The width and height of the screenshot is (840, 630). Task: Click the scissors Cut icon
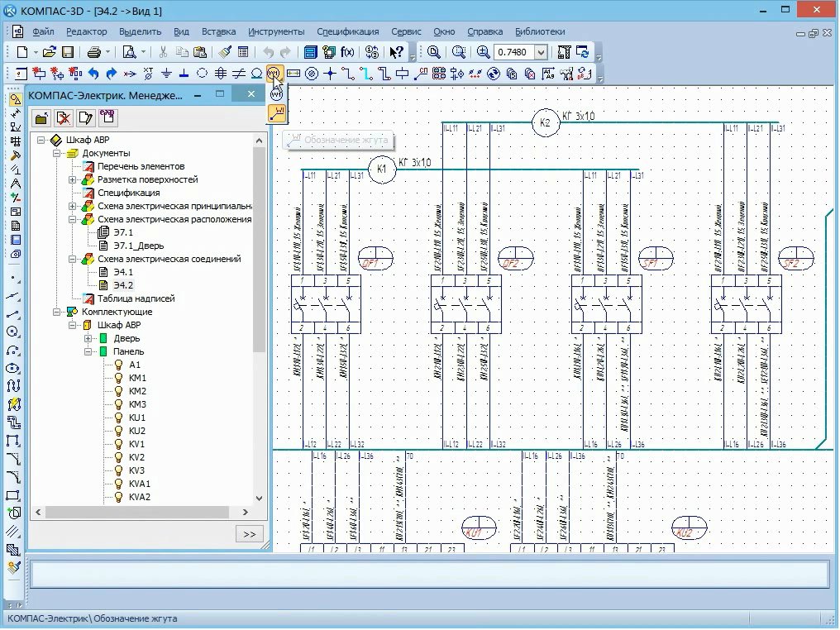(164, 52)
